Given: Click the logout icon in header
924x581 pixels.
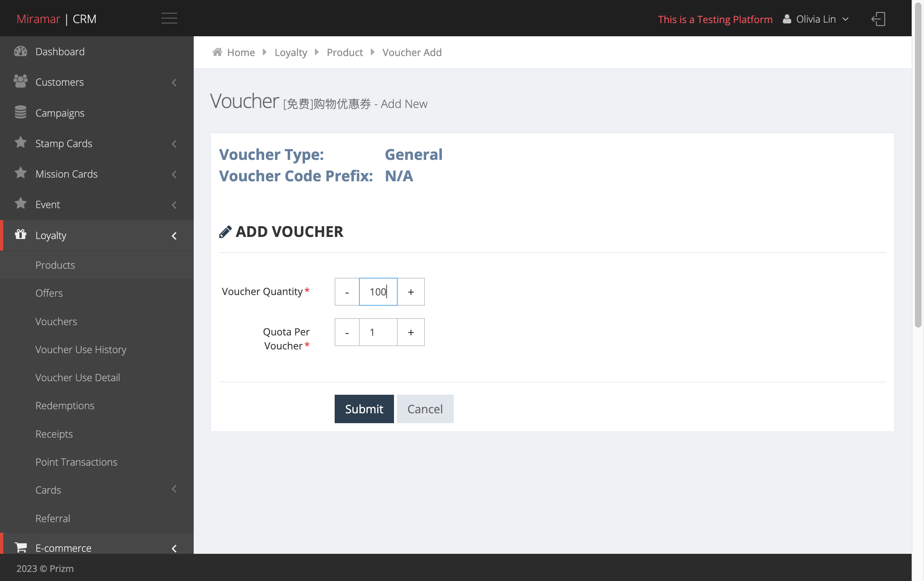Looking at the screenshot, I should coord(878,19).
